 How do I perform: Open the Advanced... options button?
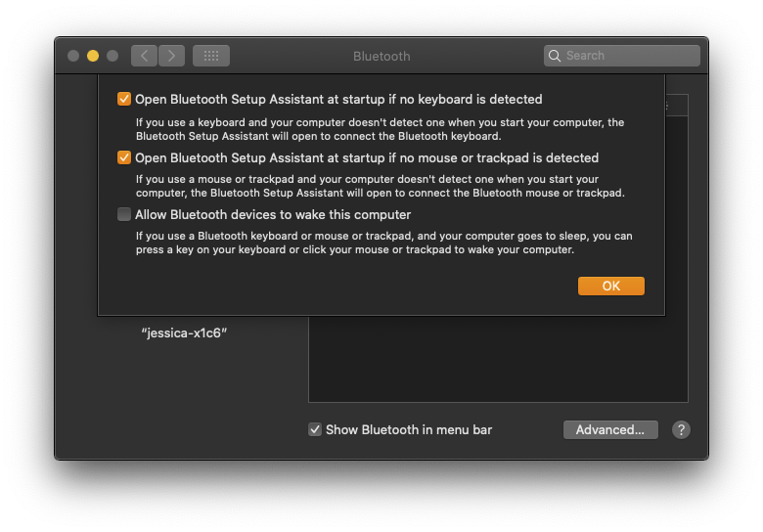pos(609,429)
